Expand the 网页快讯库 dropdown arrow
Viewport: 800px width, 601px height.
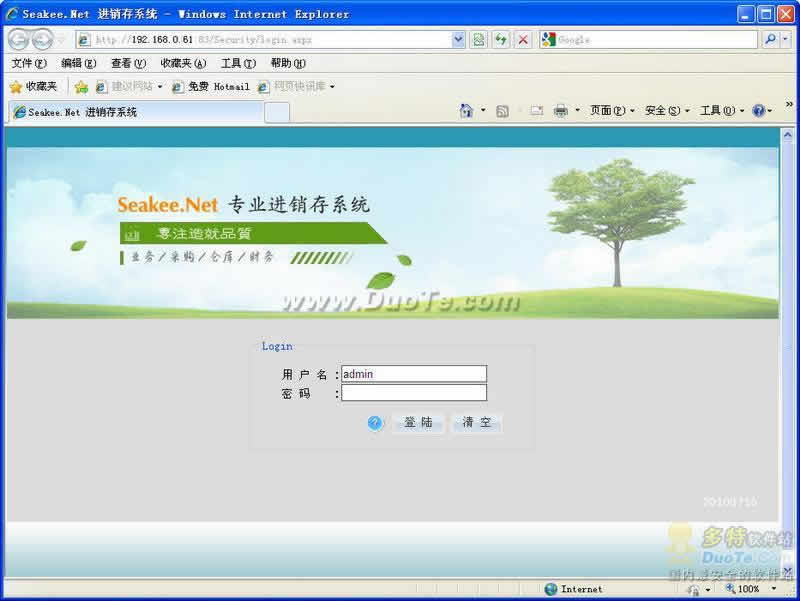[x=332, y=87]
